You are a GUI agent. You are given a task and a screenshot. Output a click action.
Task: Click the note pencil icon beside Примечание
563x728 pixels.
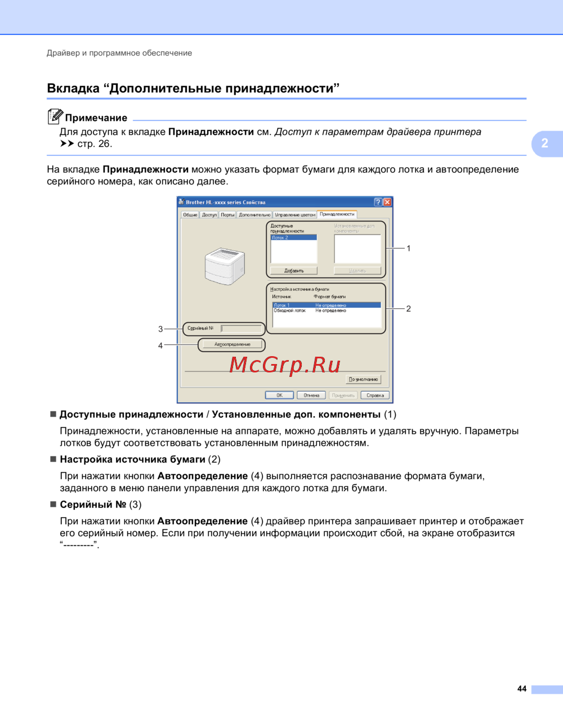click(x=55, y=116)
